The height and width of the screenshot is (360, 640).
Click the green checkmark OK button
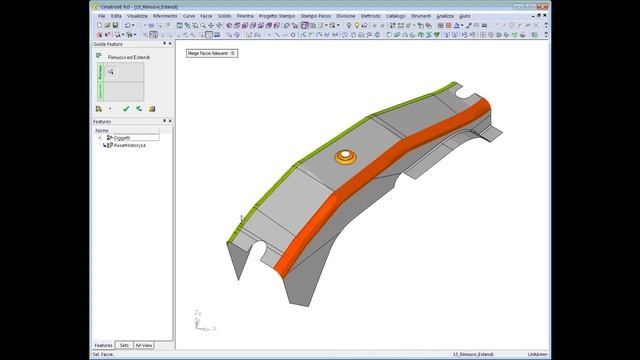[126, 109]
